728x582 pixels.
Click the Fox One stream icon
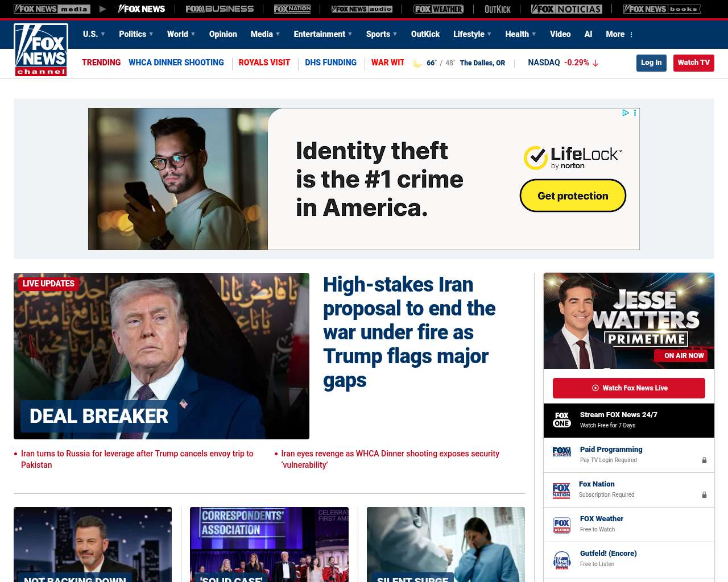(561, 420)
